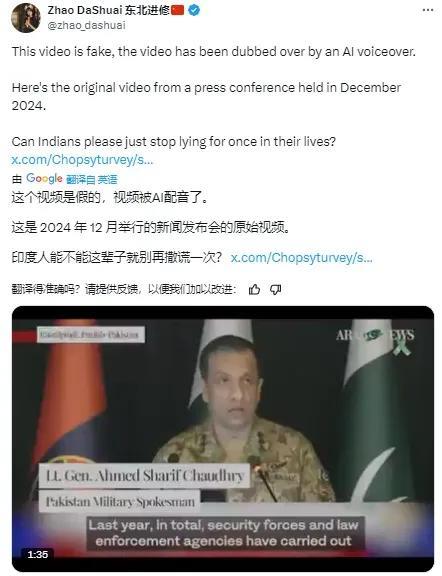The image size is (442, 576).
Task: Click the ARY News logo in video
Action: click(x=375, y=338)
